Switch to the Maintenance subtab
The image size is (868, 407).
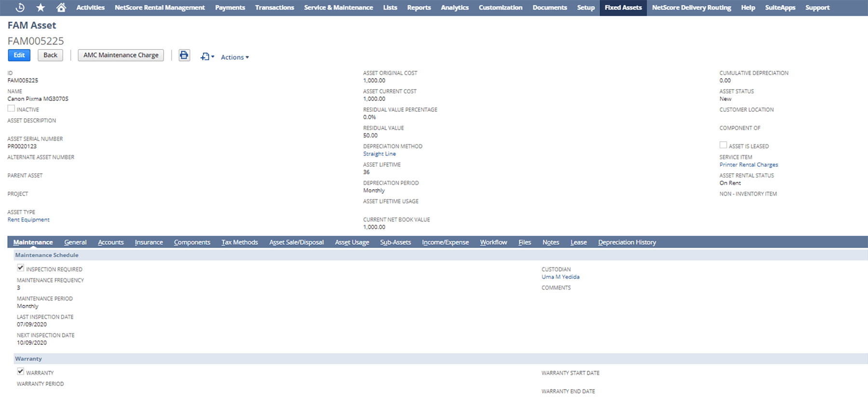(x=33, y=242)
